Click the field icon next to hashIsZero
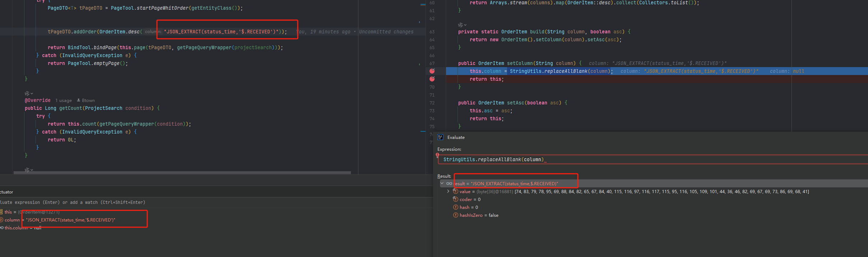 tap(456, 215)
